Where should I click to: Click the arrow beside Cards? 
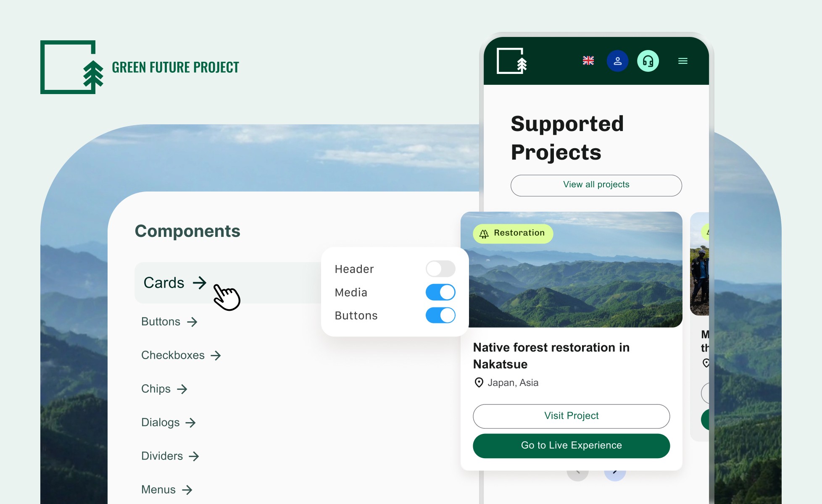click(x=200, y=283)
